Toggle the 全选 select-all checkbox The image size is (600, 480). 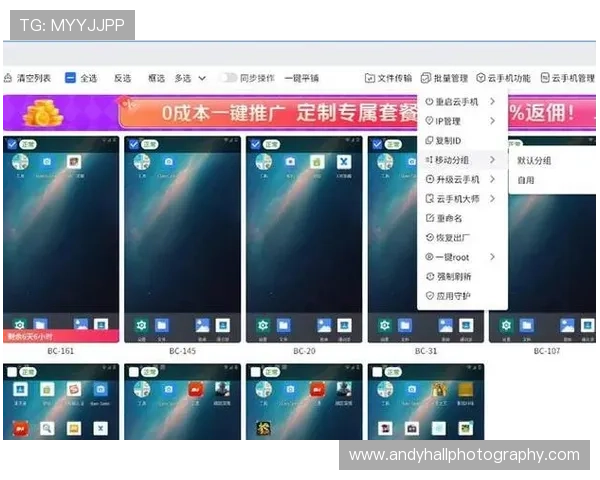tap(70, 78)
